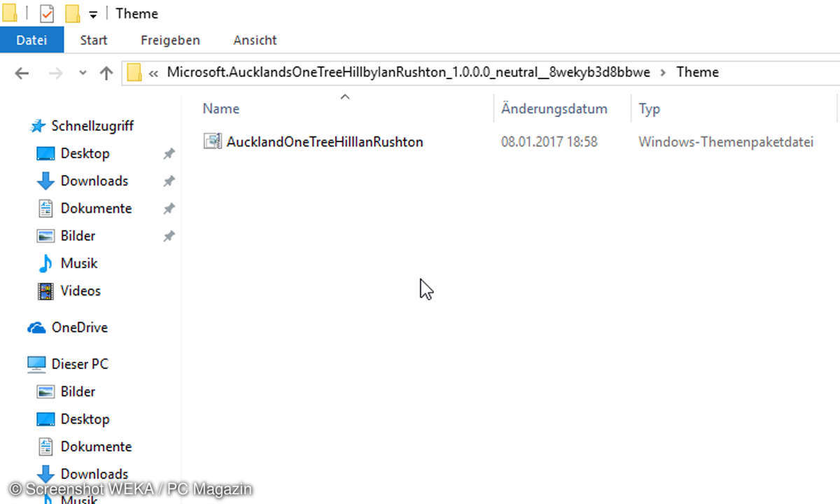Click the OneDrive cloud icon
840x504 pixels.
point(36,327)
